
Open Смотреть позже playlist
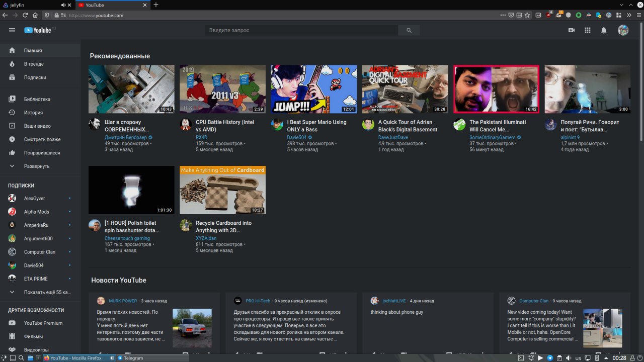tap(40, 139)
